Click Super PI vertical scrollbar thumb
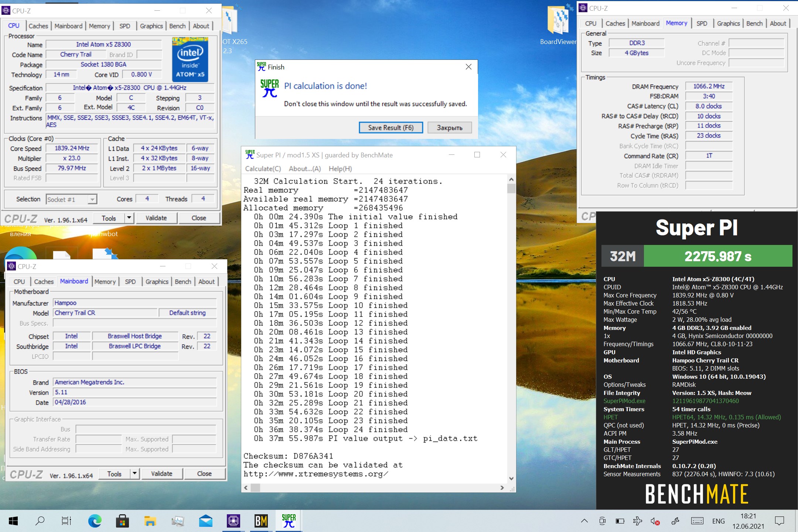 511,188
